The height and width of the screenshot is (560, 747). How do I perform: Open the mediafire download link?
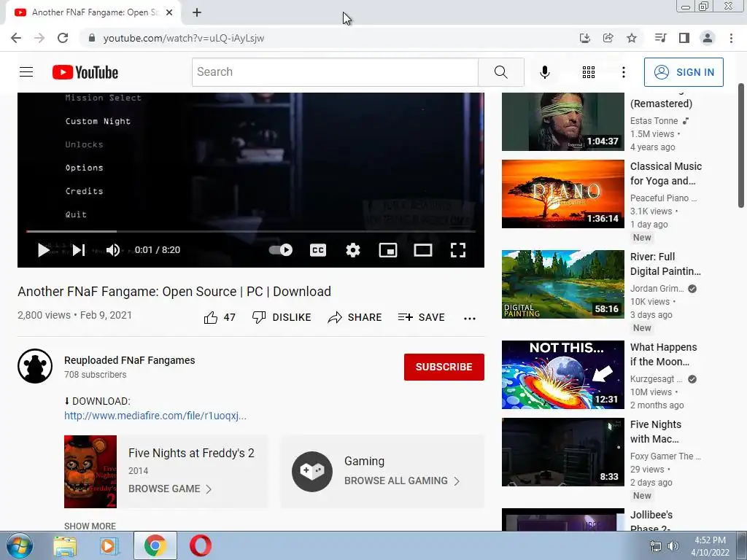[x=155, y=415]
